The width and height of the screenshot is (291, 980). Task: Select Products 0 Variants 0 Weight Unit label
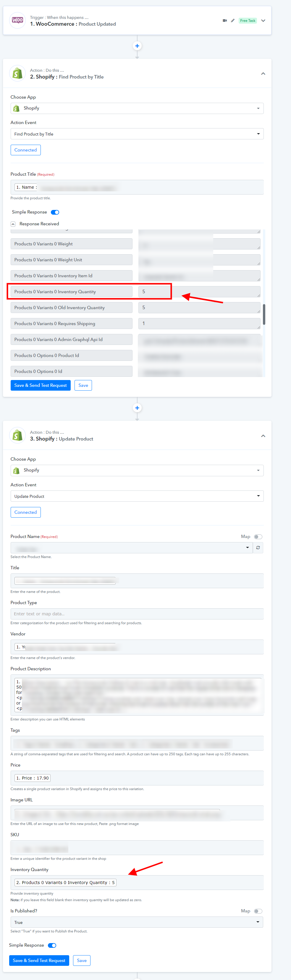[x=72, y=260]
